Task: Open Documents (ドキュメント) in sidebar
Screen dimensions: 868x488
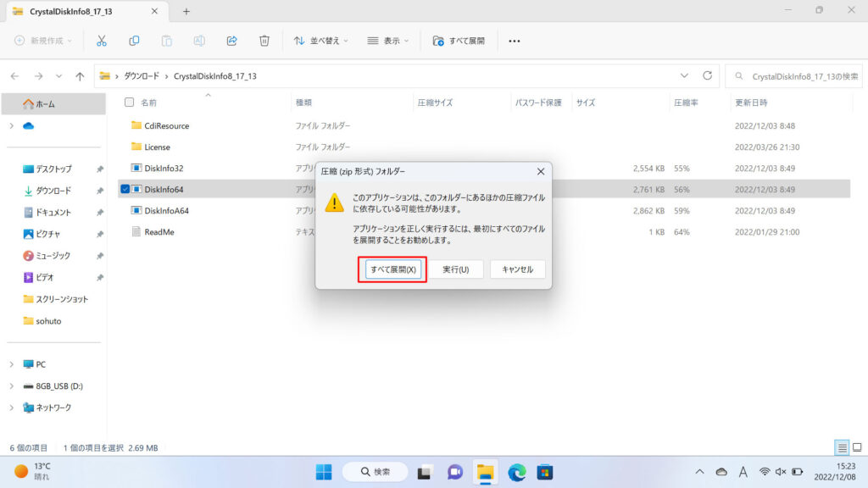Action: pos(53,212)
